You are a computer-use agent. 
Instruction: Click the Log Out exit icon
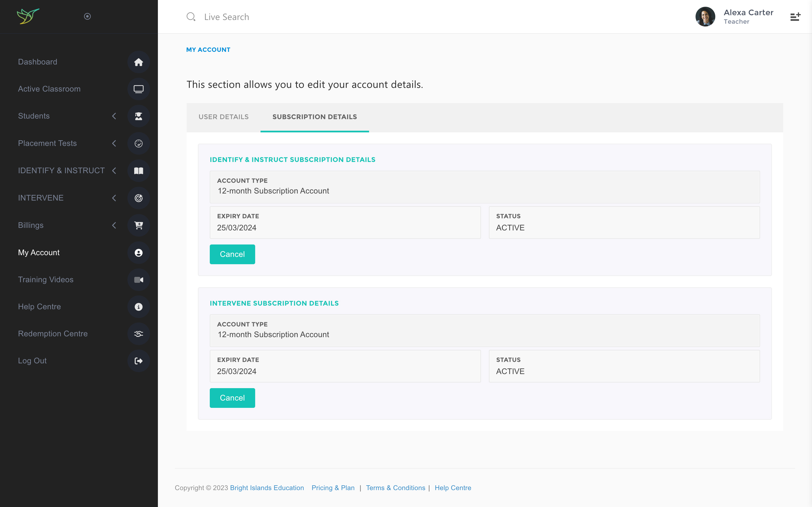tap(139, 361)
